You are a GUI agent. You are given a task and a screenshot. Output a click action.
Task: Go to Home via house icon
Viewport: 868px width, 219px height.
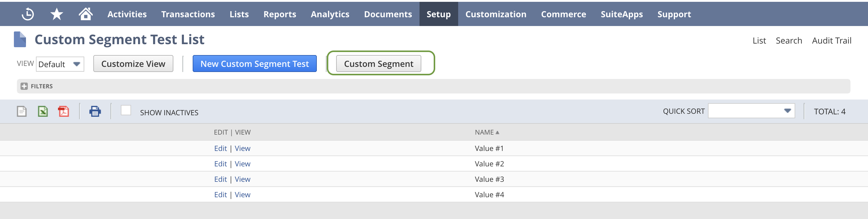tap(85, 14)
